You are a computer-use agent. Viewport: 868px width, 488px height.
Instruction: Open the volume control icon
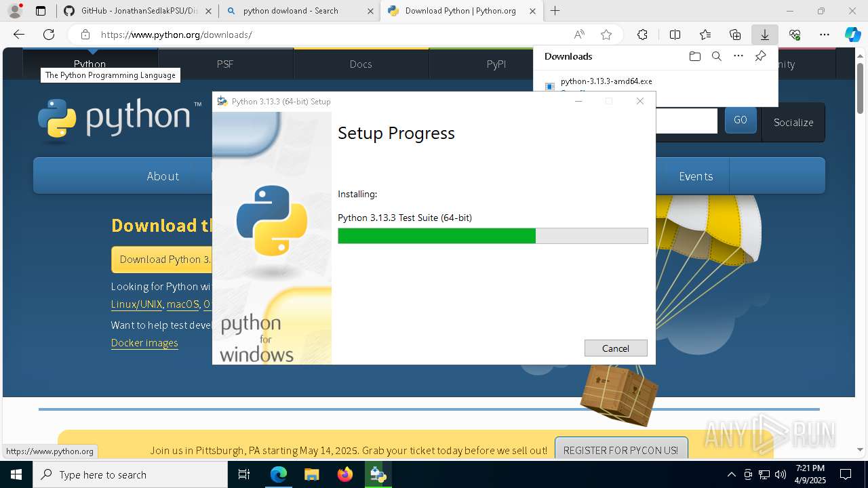pyautogui.click(x=781, y=474)
